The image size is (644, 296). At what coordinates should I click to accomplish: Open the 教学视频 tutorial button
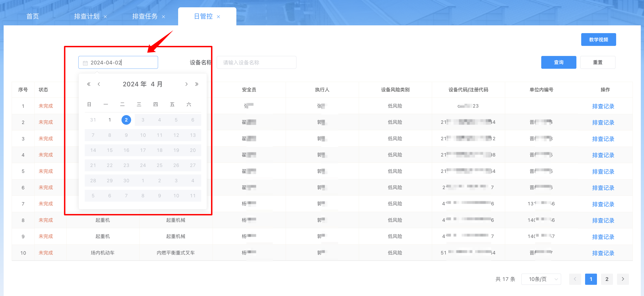pyautogui.click(x=598, y=40)
